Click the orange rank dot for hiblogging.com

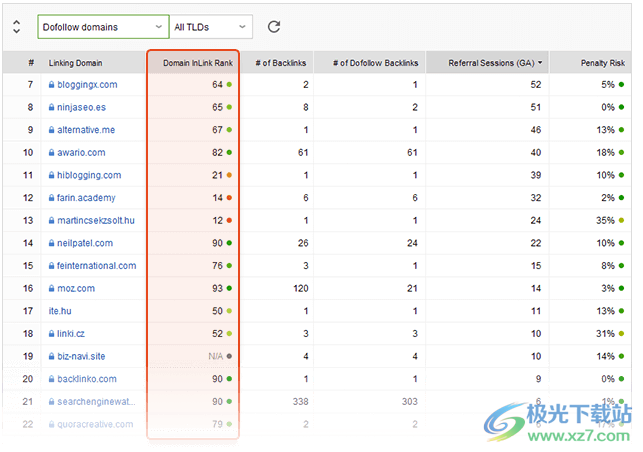pos(229,175)
